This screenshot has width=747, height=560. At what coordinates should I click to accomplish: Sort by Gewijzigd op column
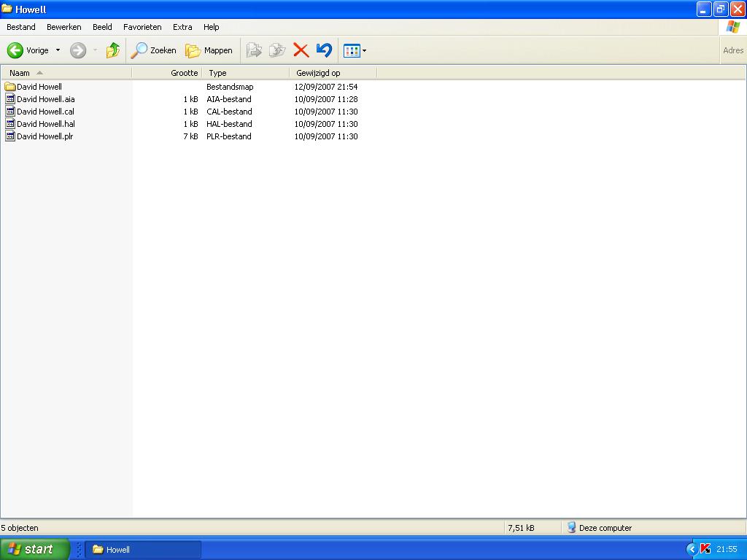(318, 73)
